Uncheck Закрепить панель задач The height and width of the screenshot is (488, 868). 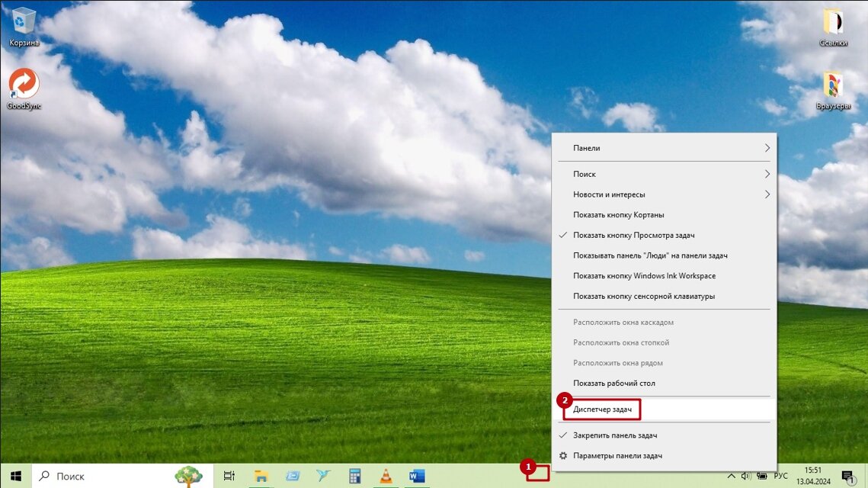pyautogui.click(x=665, y=435)
